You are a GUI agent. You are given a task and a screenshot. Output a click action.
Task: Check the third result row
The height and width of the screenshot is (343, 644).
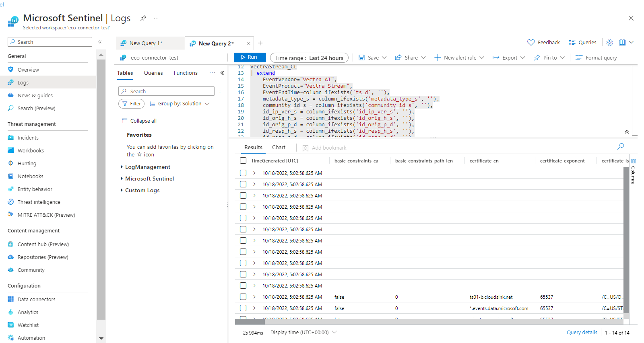click(x=243, y=195)
